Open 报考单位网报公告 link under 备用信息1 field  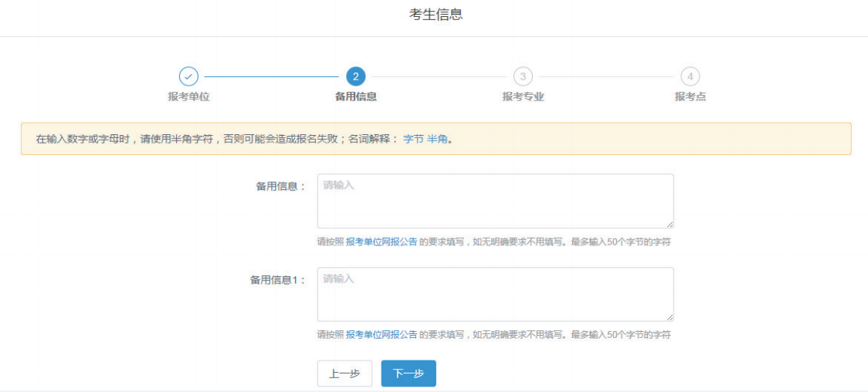(x=381, y=334)
